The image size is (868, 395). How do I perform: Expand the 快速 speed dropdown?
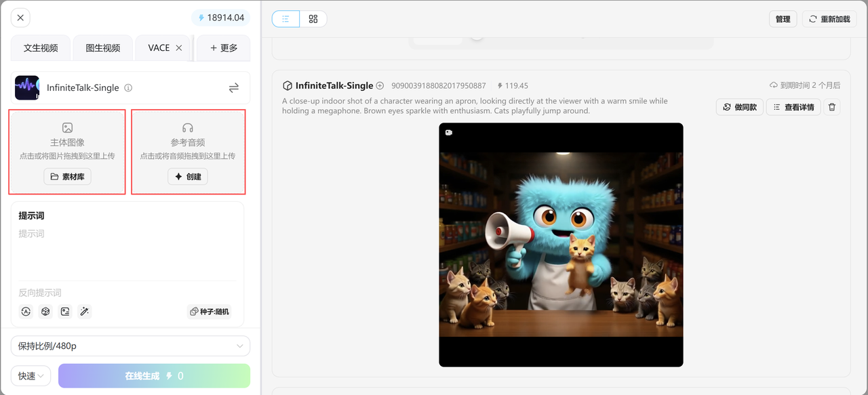pos(31,376)
